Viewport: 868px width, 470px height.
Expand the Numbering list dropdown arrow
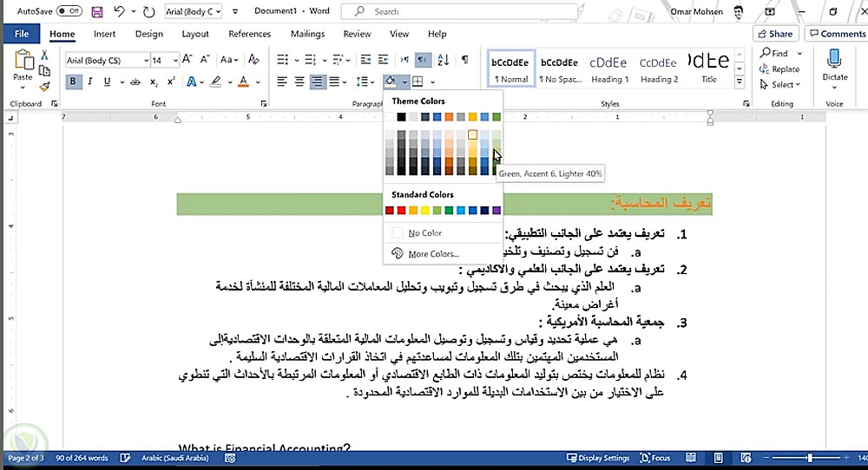pos(325,60)
